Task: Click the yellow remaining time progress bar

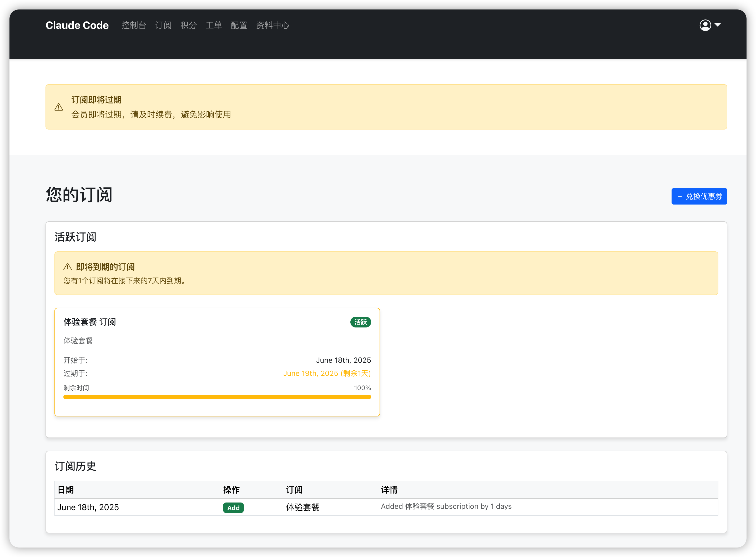Action: tap(217, 397)
